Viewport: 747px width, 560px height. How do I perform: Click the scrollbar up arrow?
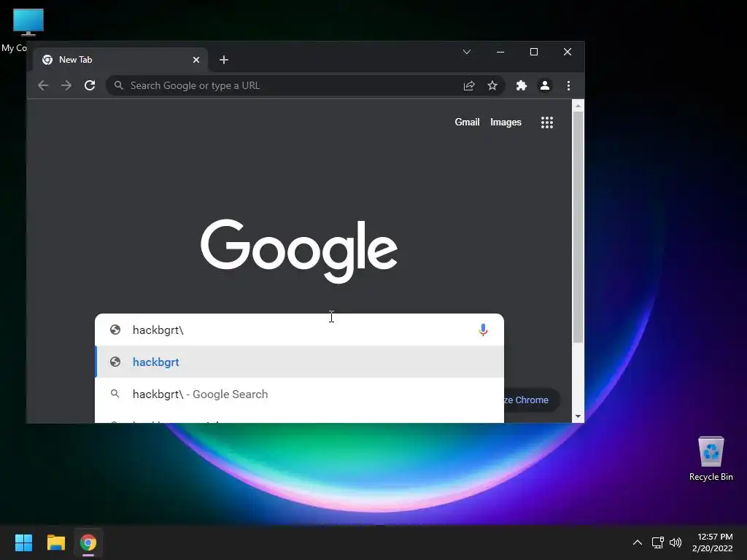point(578,105)
